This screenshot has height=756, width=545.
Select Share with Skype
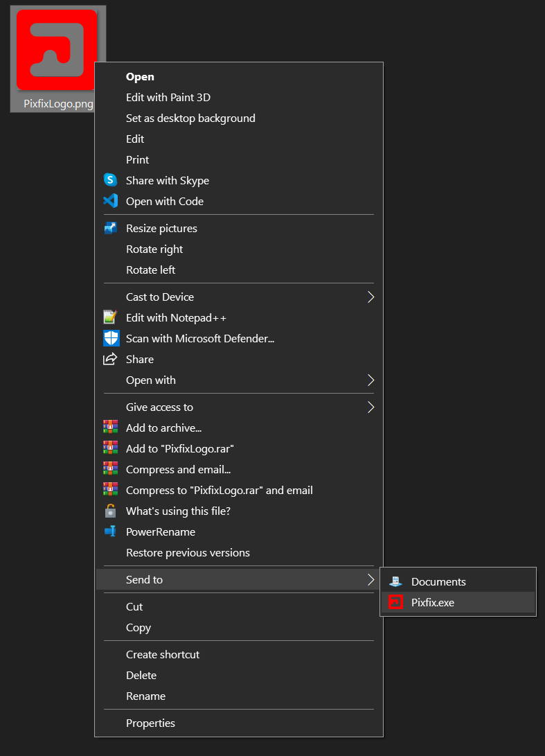pos(239,180)
